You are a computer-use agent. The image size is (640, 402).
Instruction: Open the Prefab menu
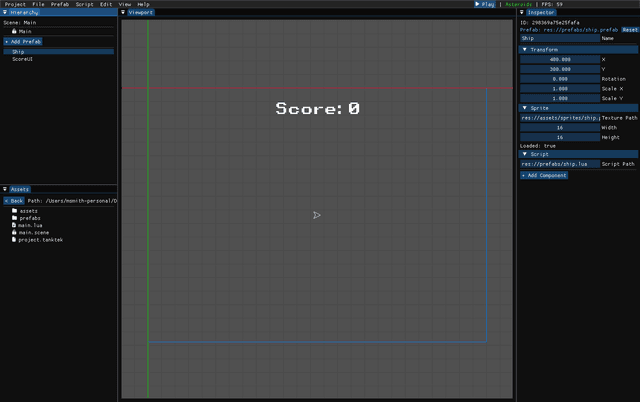[60, 4]
